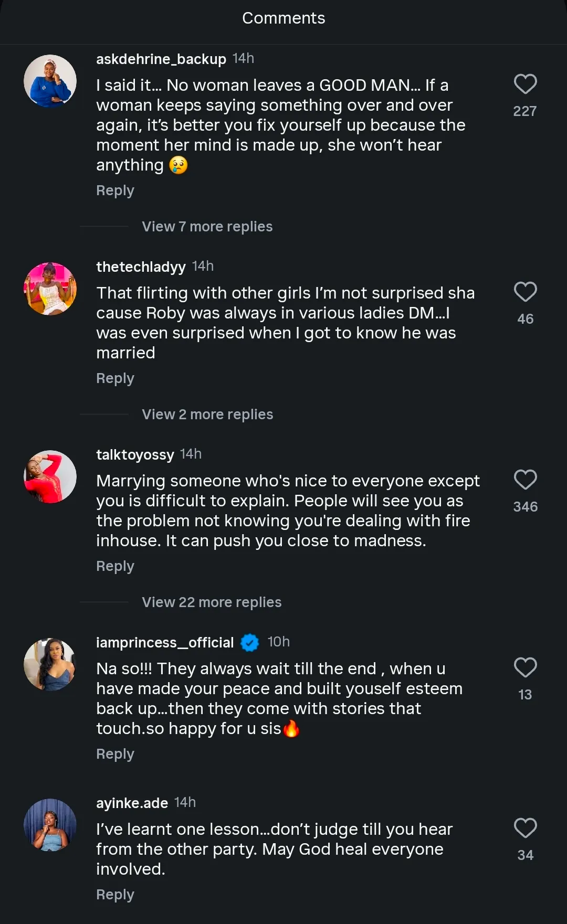Heart iamprincess_official's comment
Screen dimensions: 567x924
coord(525,667)
